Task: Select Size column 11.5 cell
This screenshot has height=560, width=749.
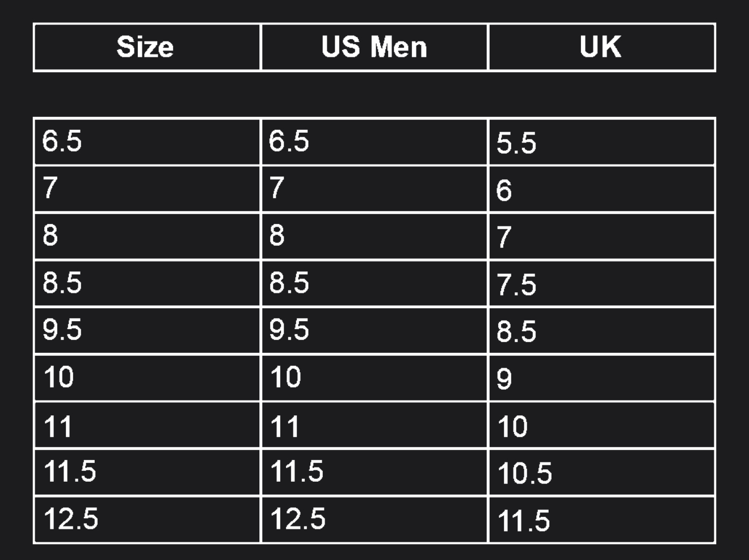Action: click(x=146, y=472)
